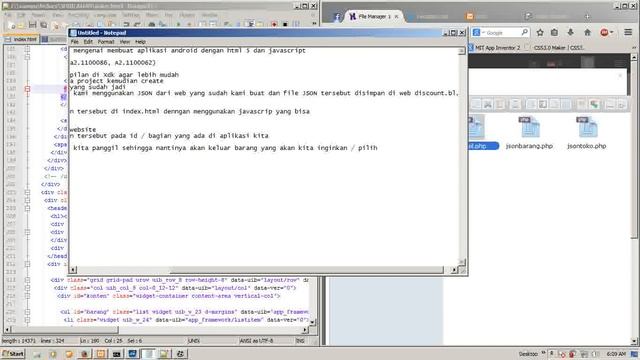Image resolution: width=640 pixels, height=360 pixels.
Task: Click Open file icon in Notepad++ toolbar
Action: (x=22, y=25)
